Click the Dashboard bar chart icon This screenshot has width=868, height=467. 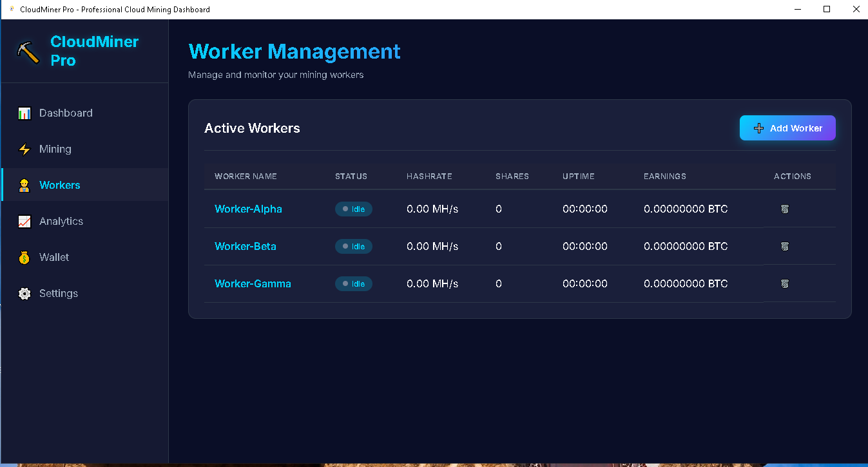click(24, 113)
